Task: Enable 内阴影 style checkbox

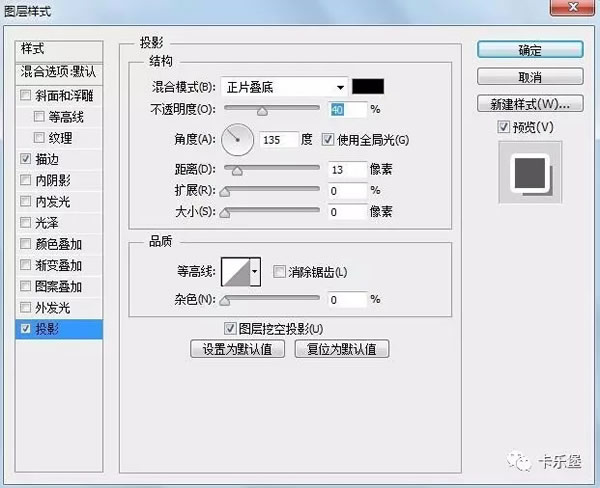Action: (26, 180)
